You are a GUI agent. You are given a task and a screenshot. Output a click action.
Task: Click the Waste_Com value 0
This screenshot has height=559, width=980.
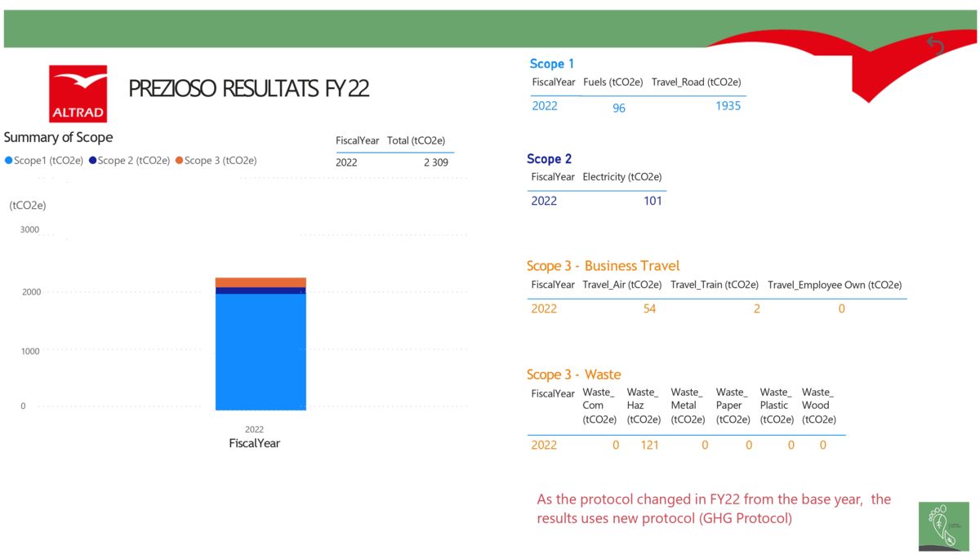click(x=616, y=445)
